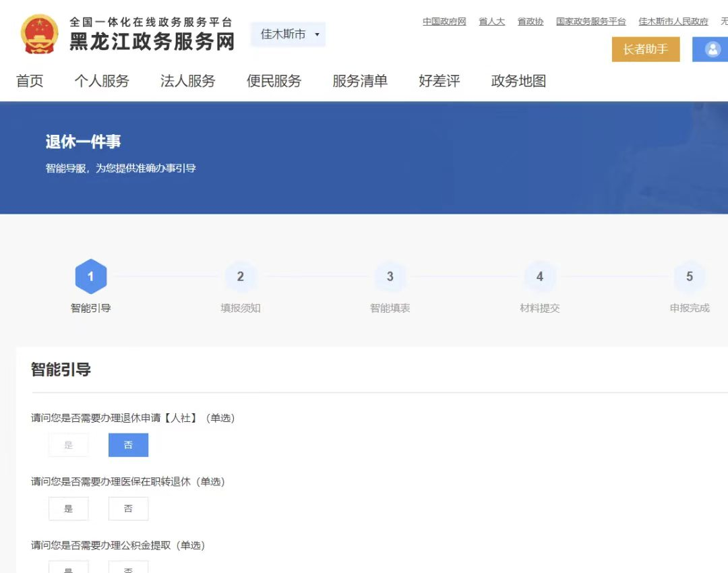Click the national emblem logo
The width and height of the screenshot is (728, 573).
pyautogui.click(x=40, y=34)
